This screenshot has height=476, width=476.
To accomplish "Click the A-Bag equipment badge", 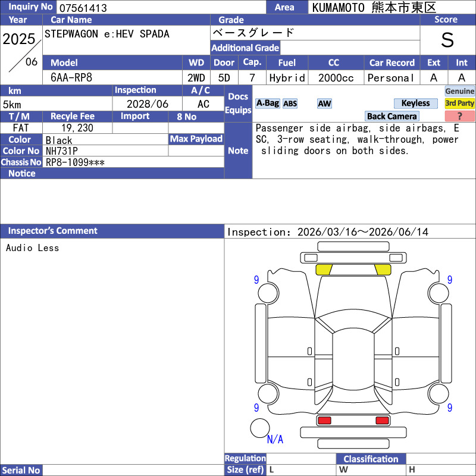I will point(267,104).
